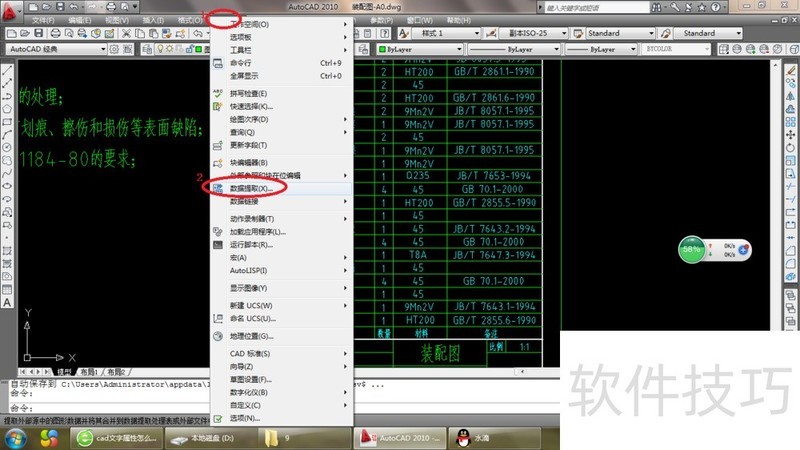Viewport: 800px width, 450px height.
Task: Open the ByLayer linetype dropdown
Action: (x=514, y=49)
